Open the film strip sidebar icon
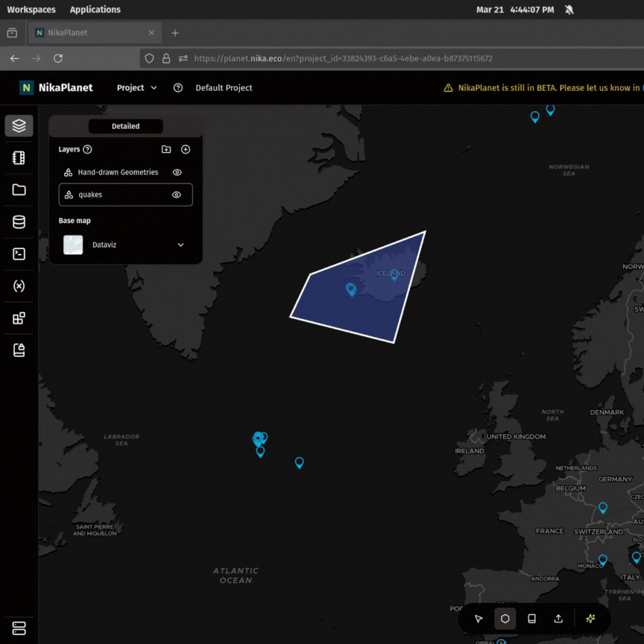This screenshot has height=644, width=644. click(x=19, y=158)
